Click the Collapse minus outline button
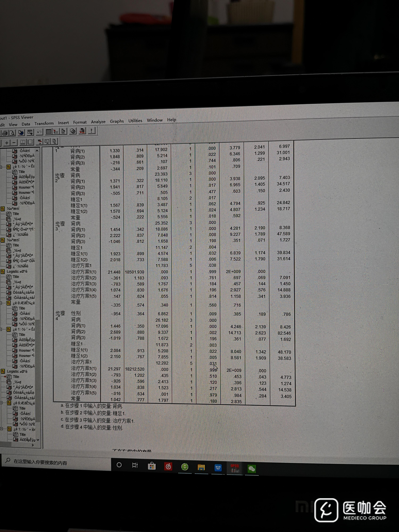399x532 pixels. pyautogui.click(x=14, y=143)
